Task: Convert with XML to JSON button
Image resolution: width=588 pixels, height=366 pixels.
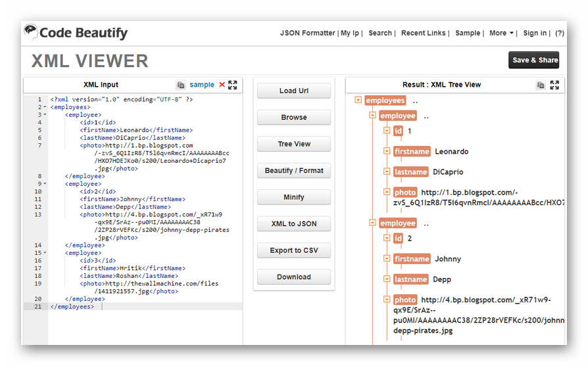Action: pyautogui.click(x=294, y=223)
